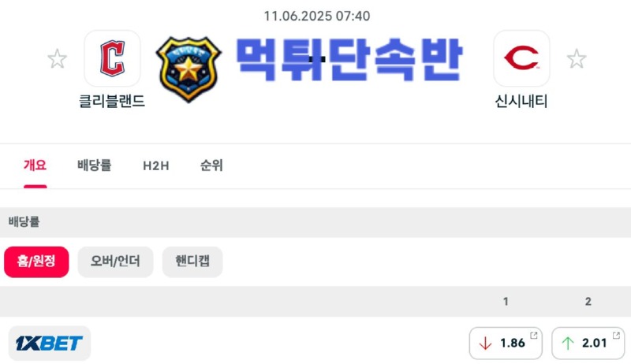Favorite the Cincinnati team with star icon
631x364 pixels.
577,58
